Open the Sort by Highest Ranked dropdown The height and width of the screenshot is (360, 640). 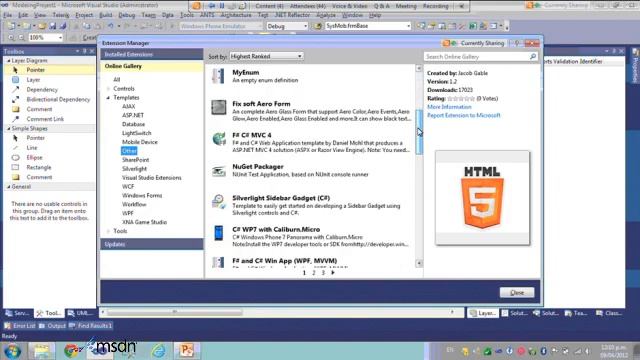266,56
